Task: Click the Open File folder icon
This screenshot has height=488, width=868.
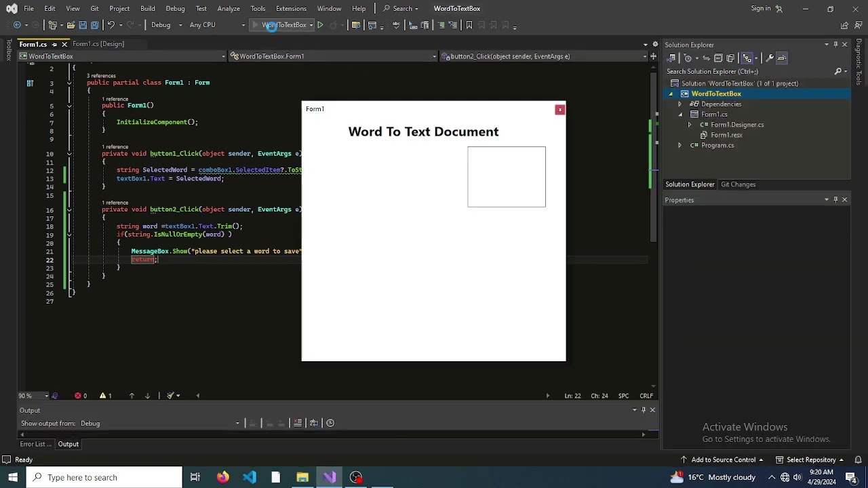Action: click(x=71, y=25)
